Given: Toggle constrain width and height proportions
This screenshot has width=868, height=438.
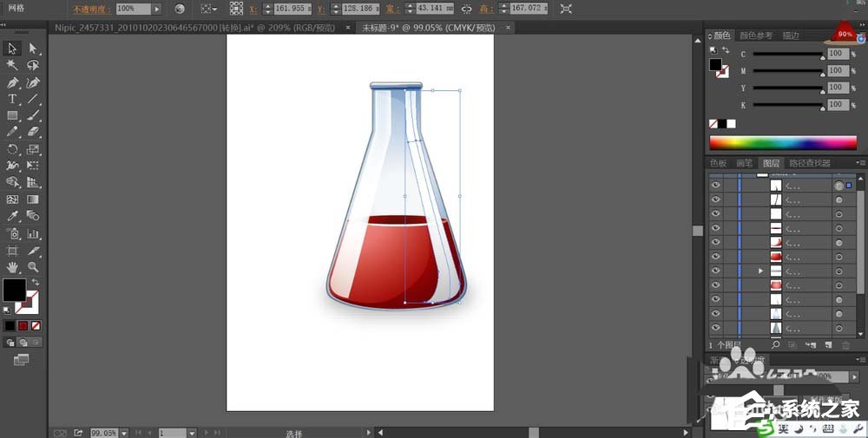Looking at the screenshot, I should point(467,9).
